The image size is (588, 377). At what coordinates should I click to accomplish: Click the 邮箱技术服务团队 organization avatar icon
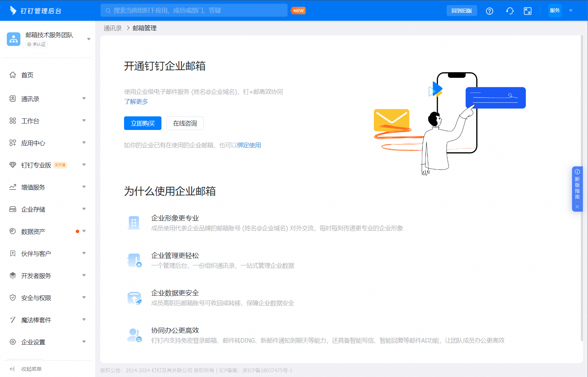tap(14, 39)
